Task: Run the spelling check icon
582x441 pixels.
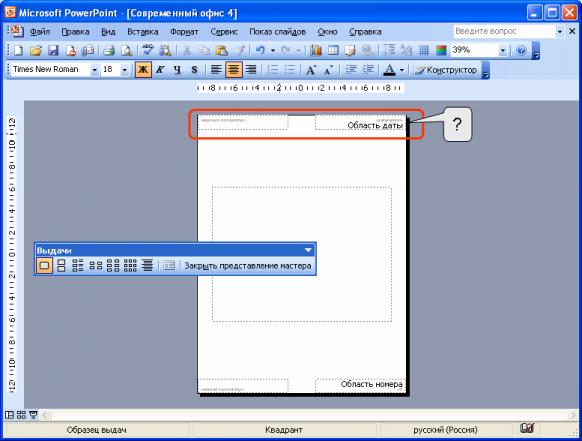Action: (x=148, y=50)
